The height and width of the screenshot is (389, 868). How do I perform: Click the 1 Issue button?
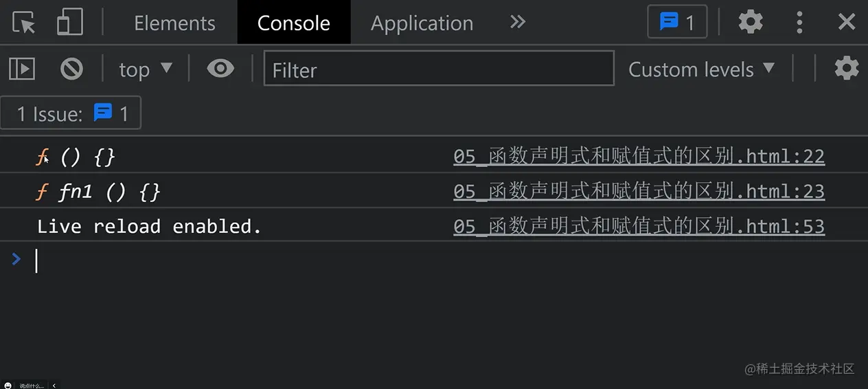[x=71, y=113]
